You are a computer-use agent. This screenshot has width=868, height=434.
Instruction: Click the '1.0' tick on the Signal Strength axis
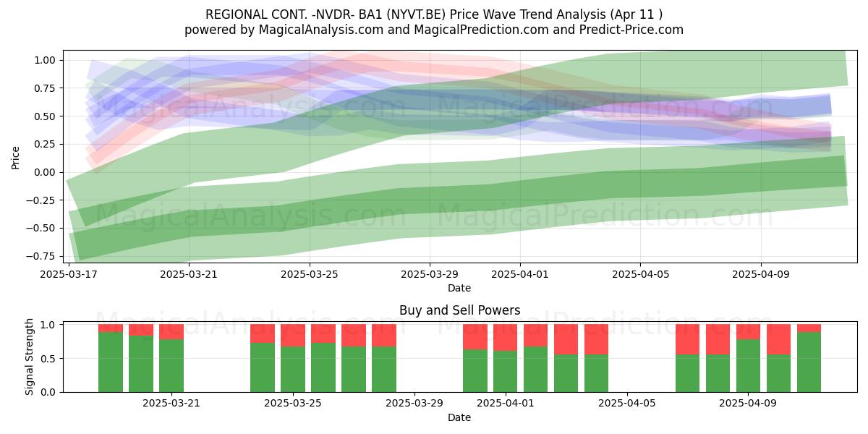[49, 325]
